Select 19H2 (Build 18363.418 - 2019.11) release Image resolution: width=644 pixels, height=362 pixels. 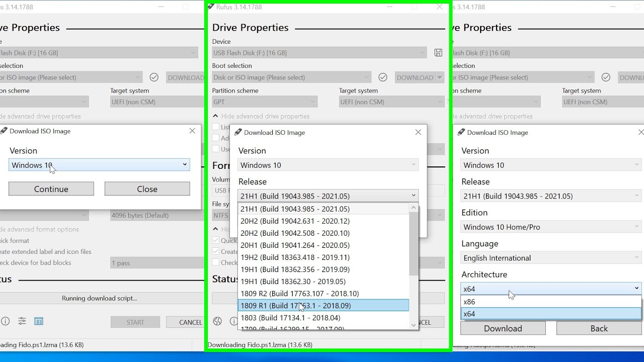click(324, 257)
